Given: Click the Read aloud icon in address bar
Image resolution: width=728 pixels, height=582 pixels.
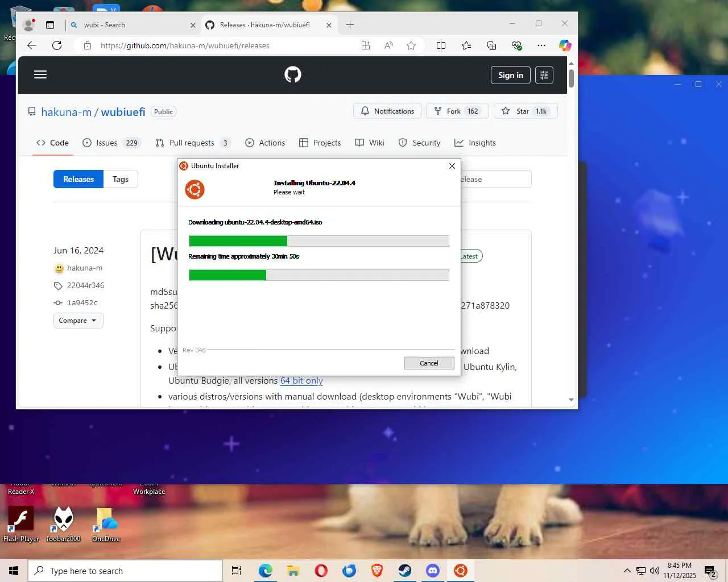Looking at the screenshot, I should coord(388,45).
